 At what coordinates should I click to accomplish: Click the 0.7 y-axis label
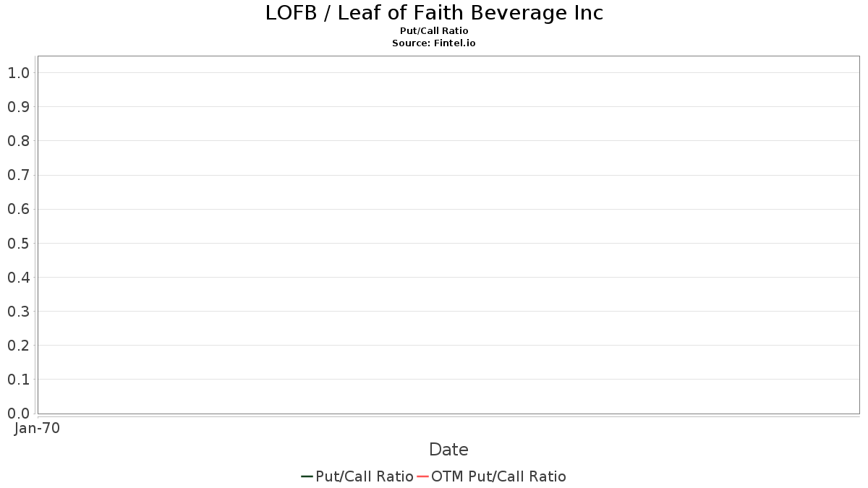pos(18,175)
